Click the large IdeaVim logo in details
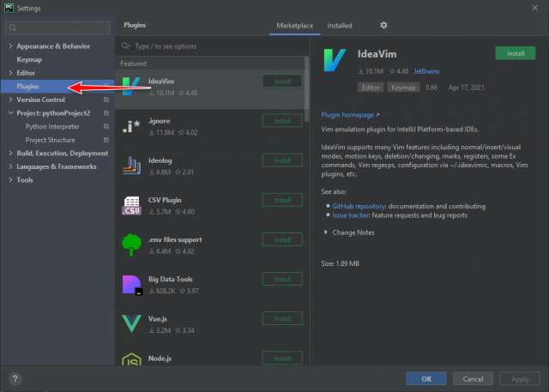This screenshot has width=549, height=392. (x=335, y=60)
